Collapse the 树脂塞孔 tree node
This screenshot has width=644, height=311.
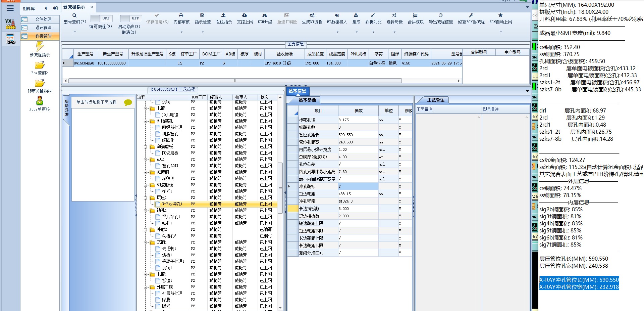coord(146,121)
